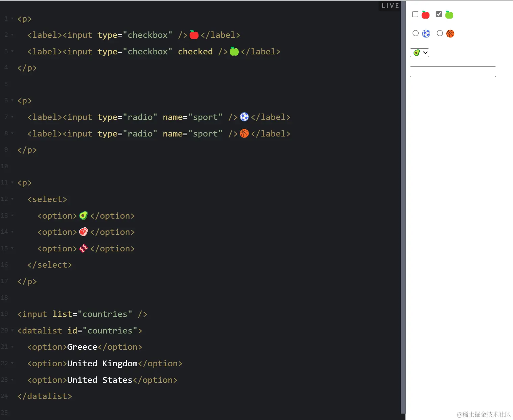Click the soccer ball emoji on code line 7
The image size is (513, 420).
point(244,117)
